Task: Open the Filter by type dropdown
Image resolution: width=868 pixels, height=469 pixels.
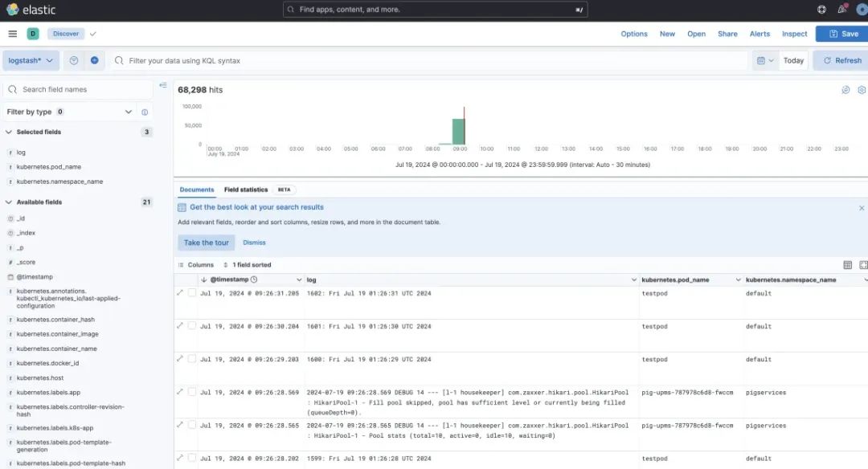Action: point(70,112)
